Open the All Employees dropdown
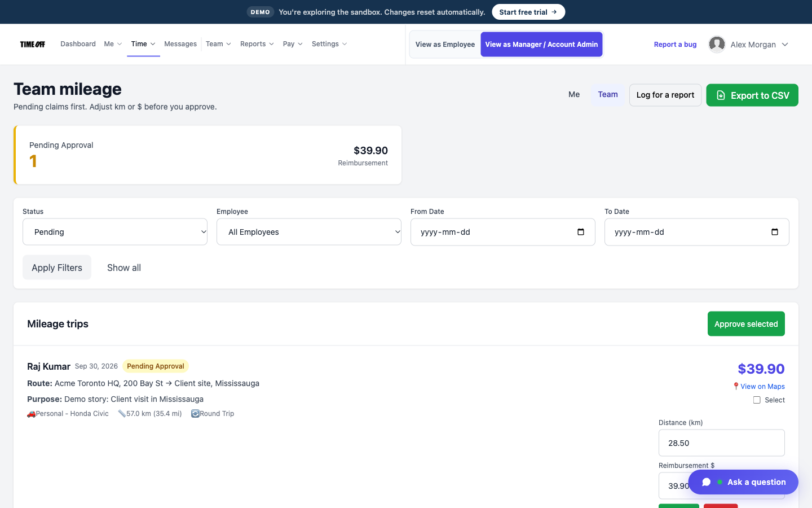This screenshot has height=508, width=812. tap(309, 232)
